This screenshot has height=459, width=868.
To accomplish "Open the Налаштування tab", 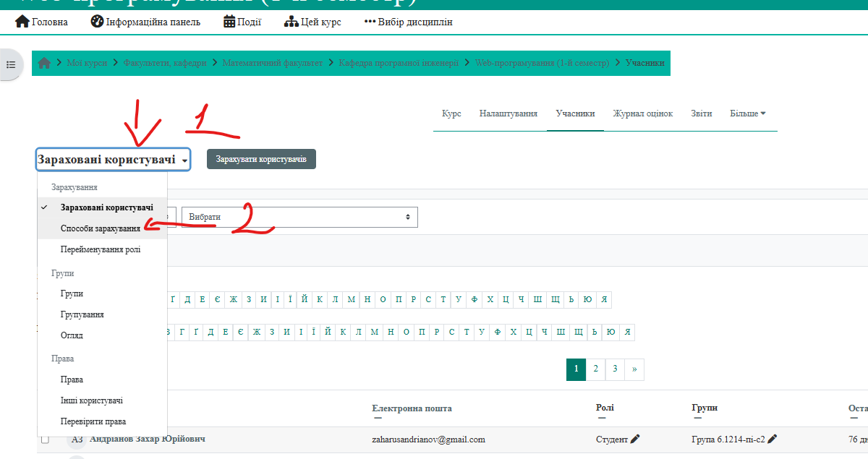I will (508, 113).
